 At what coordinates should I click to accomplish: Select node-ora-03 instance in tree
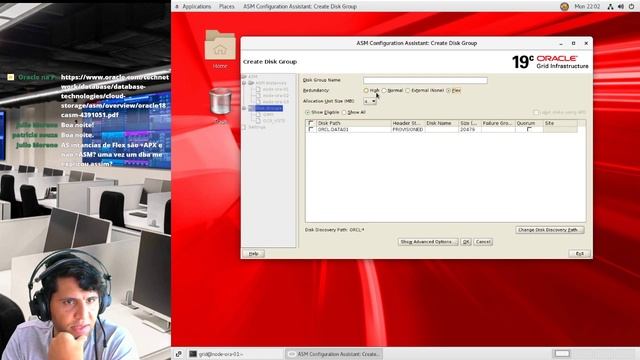coord(276,102)
